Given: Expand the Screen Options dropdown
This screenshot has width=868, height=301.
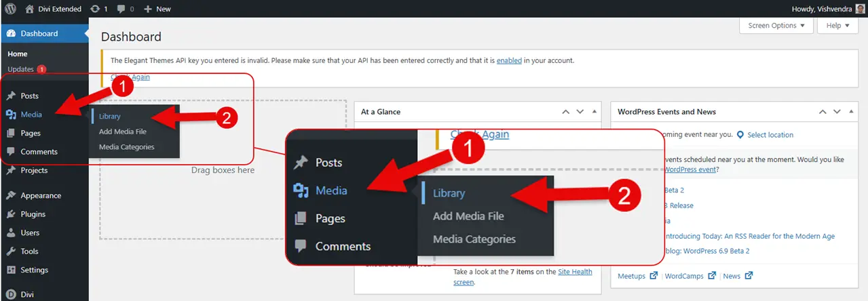Looking at the screenshot, I should tap(776, 26).
